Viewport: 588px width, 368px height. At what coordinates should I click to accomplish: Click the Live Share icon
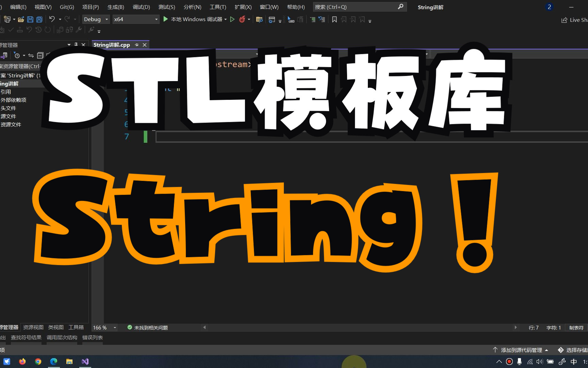[564, 20]
